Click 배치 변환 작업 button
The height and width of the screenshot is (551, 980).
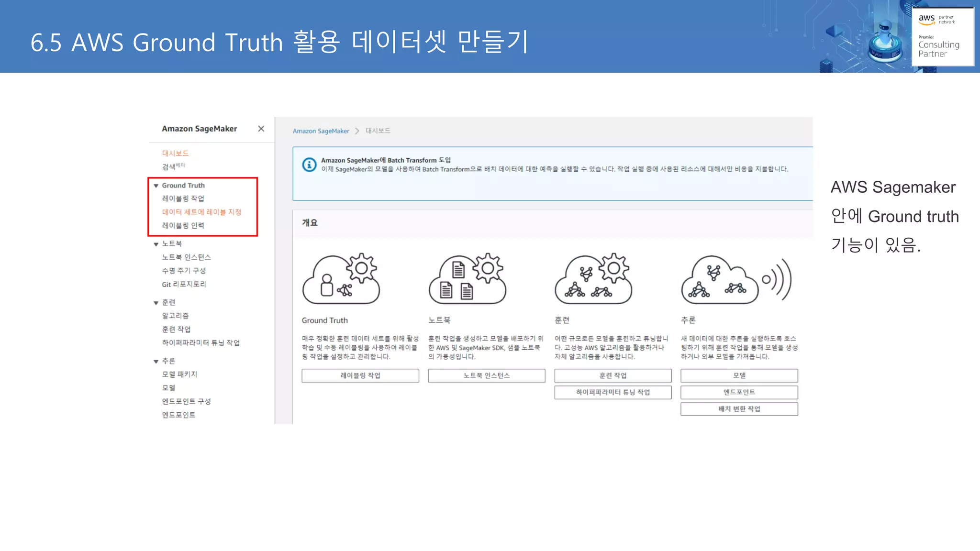(739, 409)
